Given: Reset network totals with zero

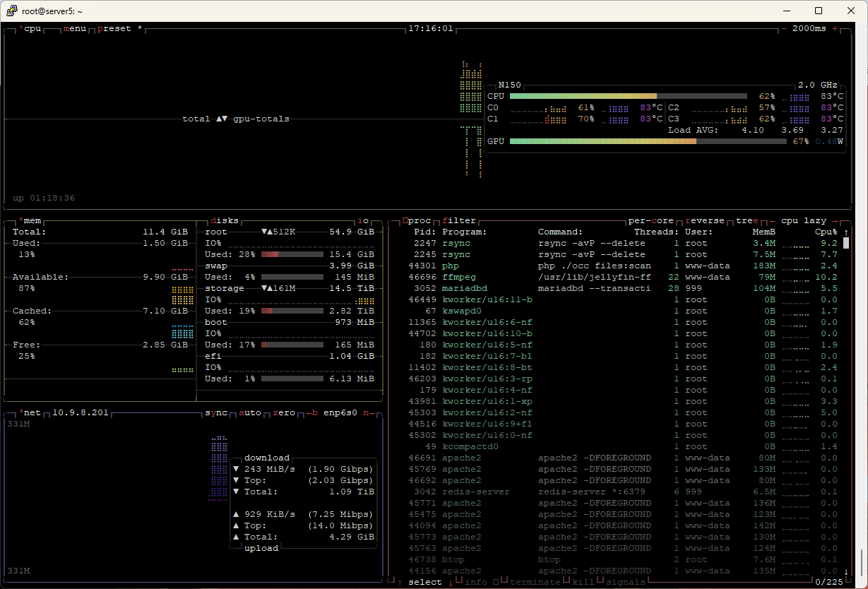Looking at the screenshot, I should click(284, 412).
